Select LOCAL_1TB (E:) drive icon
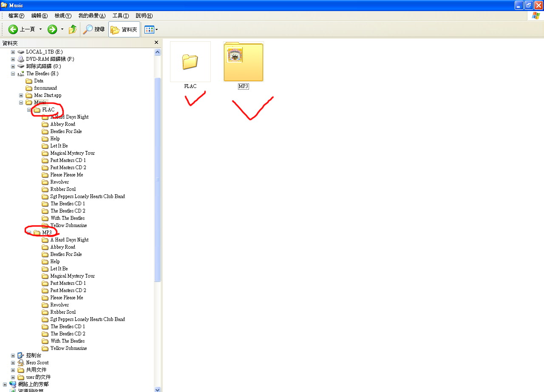The width and height of the screenshot is (544, 392). click(x=21, y=52)
